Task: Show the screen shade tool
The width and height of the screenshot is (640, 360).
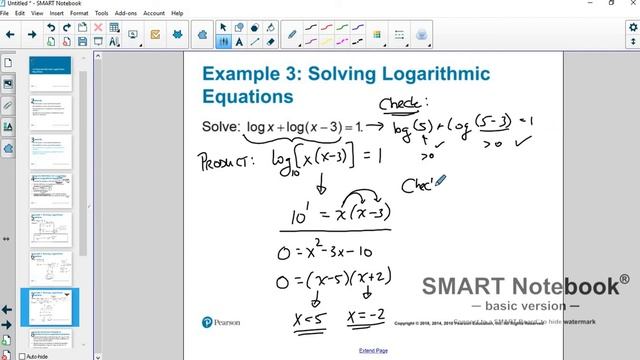Action: click(98, 41)
